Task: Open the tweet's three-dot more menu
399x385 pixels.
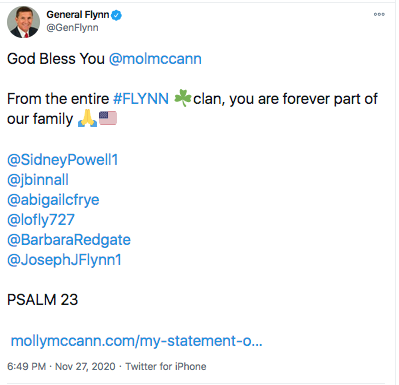Action: point(379,14)
